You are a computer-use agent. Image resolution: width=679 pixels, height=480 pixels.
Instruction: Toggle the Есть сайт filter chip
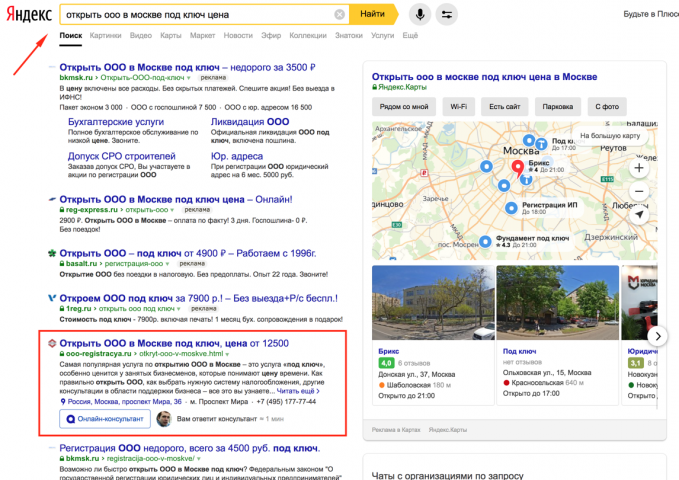[504, 107]
